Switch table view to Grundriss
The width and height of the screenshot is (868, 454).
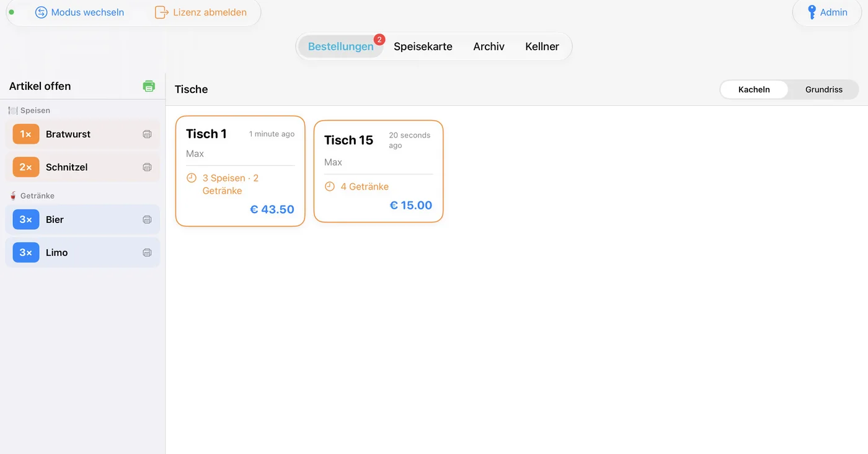(x=824, y=90)
